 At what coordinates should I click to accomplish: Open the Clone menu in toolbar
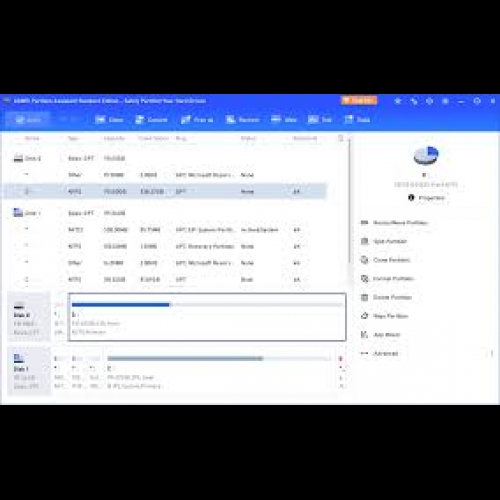109,120
